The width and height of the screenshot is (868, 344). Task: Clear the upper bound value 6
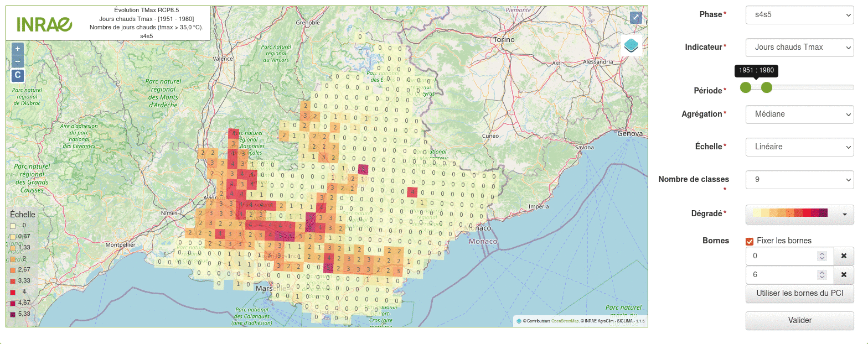(844, 274)
